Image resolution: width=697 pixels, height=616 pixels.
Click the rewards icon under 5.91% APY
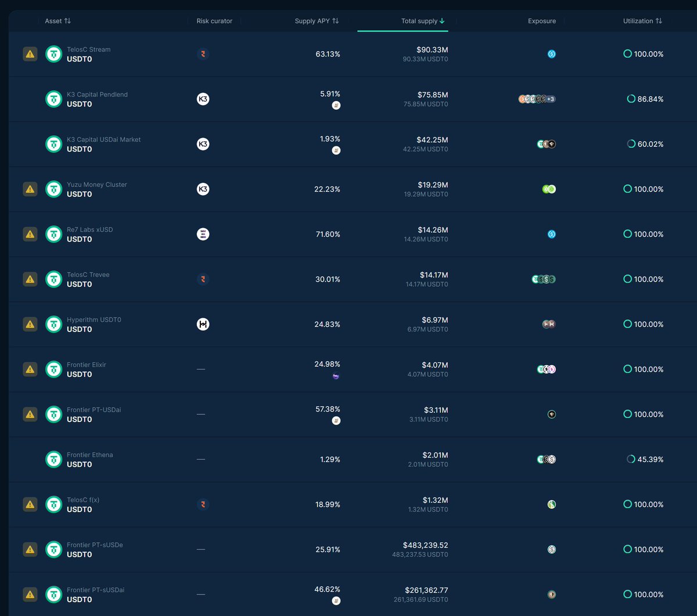[x=336, y=106]
